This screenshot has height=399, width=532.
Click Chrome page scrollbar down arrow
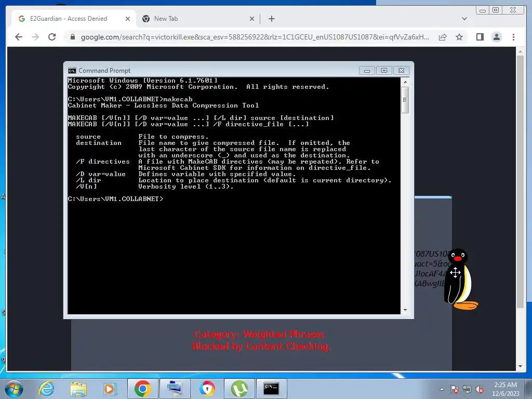click(x=521, y=366)
